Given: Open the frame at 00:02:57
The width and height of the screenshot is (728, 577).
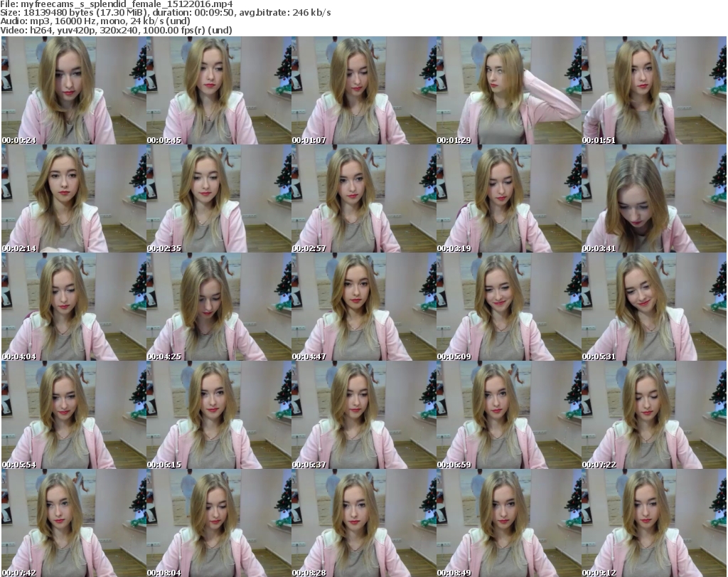Looking at the screenshot, I should tap(363, 198).
